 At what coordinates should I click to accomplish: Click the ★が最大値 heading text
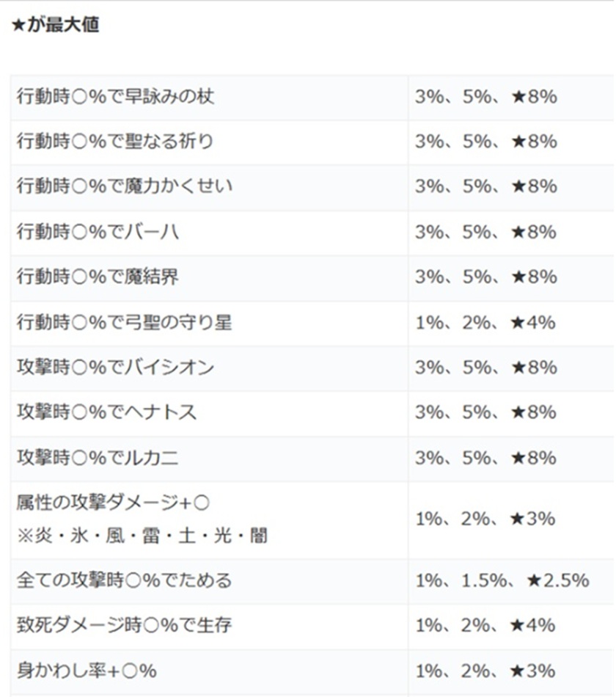[x=56, y=25]
